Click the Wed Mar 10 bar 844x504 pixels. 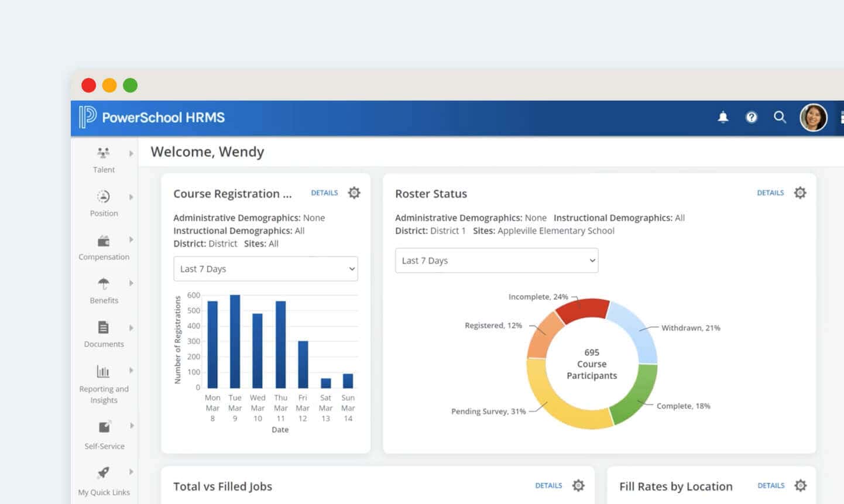[x=258, y=351]
